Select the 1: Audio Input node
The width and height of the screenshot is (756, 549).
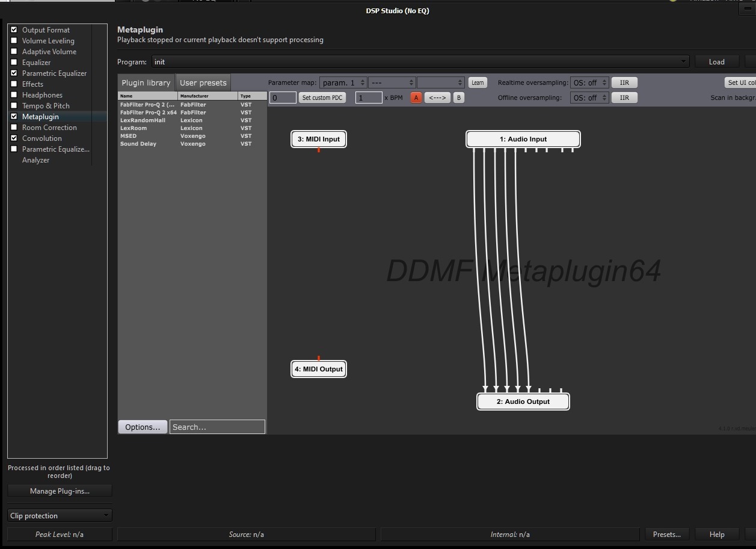[x=523, y=139]
